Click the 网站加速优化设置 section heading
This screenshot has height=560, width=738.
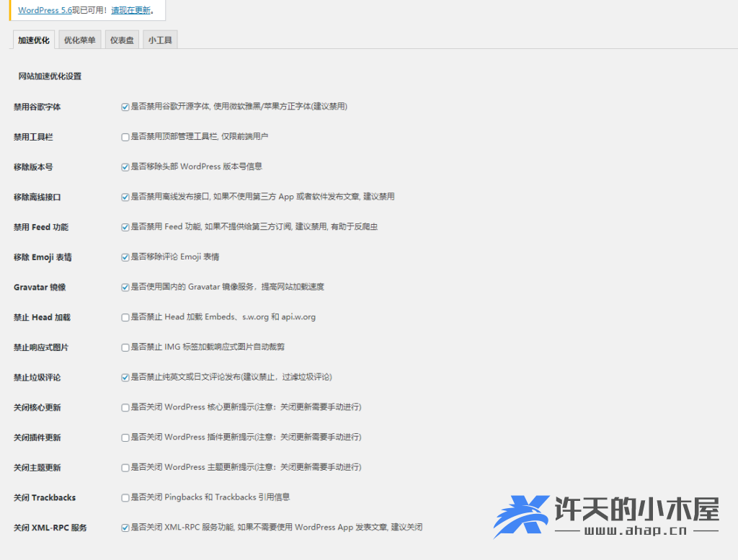pyautogui.click(x=50, y=76)
